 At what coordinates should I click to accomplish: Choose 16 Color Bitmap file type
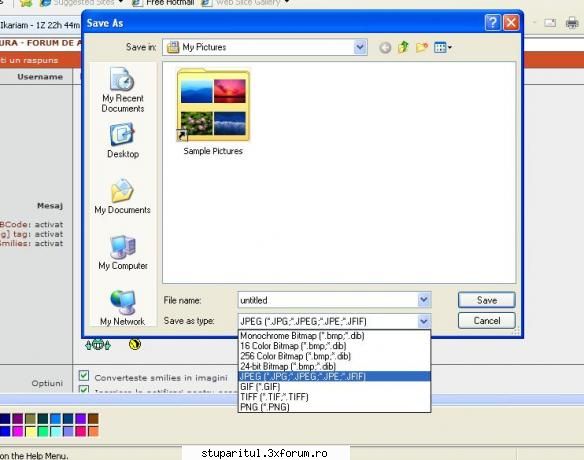pos(334,346)
